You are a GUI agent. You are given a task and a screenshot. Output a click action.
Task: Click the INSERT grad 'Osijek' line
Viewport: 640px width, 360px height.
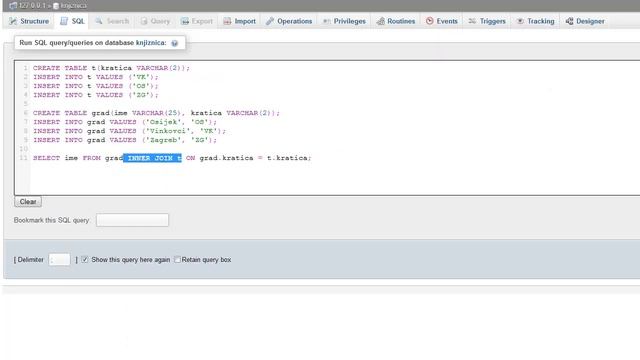point(125,122)
